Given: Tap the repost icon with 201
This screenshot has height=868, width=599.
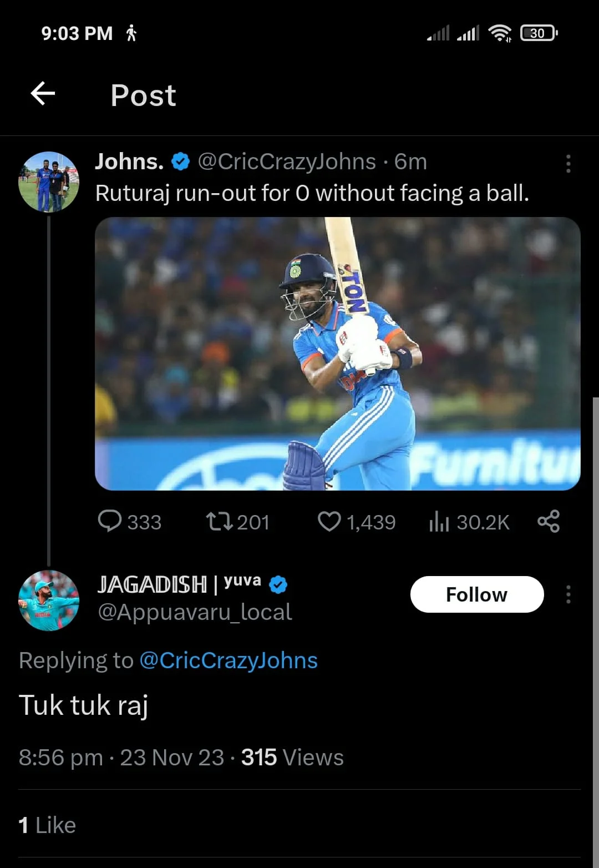Looking at the screenshot, I should click(220, 521).
